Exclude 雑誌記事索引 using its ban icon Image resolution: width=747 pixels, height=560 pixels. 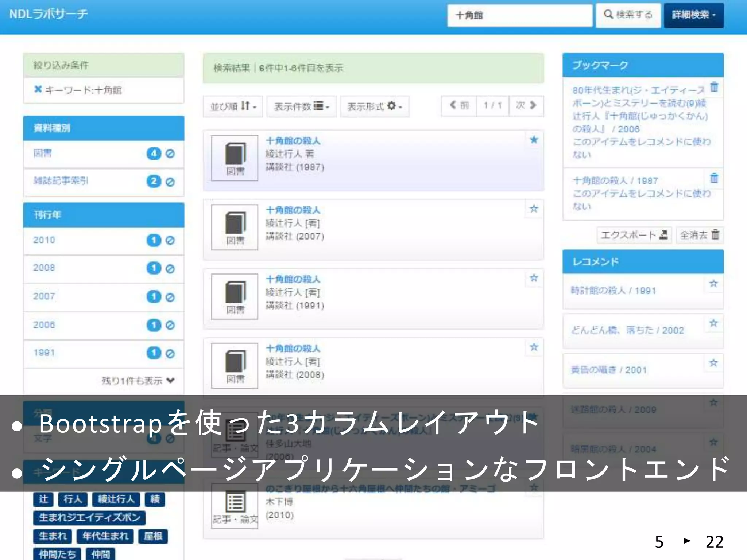[170, 182]
